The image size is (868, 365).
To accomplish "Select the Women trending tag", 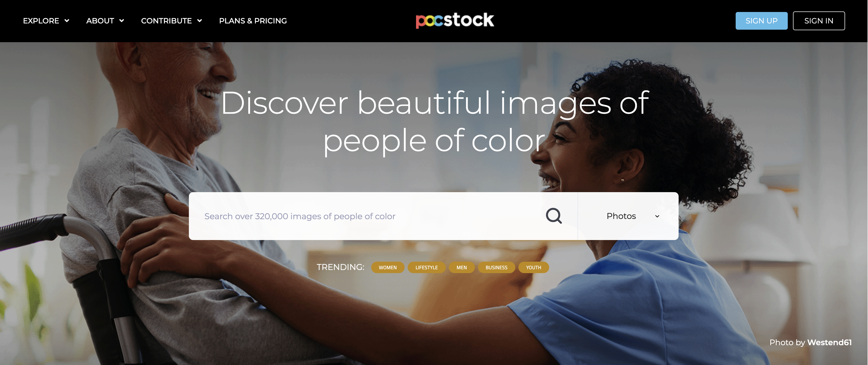I will (x=388, y=267).
